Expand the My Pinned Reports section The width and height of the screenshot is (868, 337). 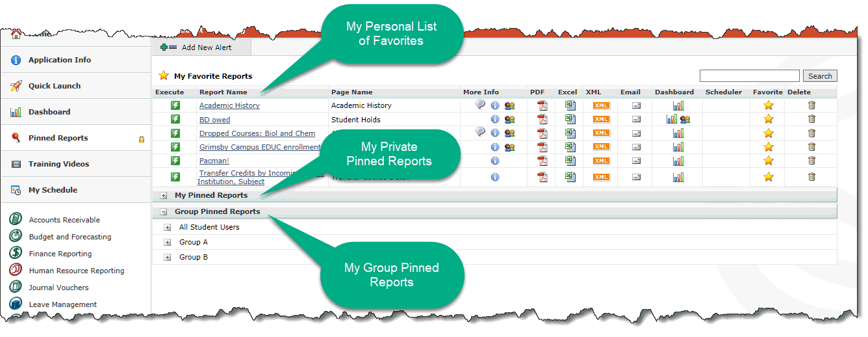click(163, 195)
